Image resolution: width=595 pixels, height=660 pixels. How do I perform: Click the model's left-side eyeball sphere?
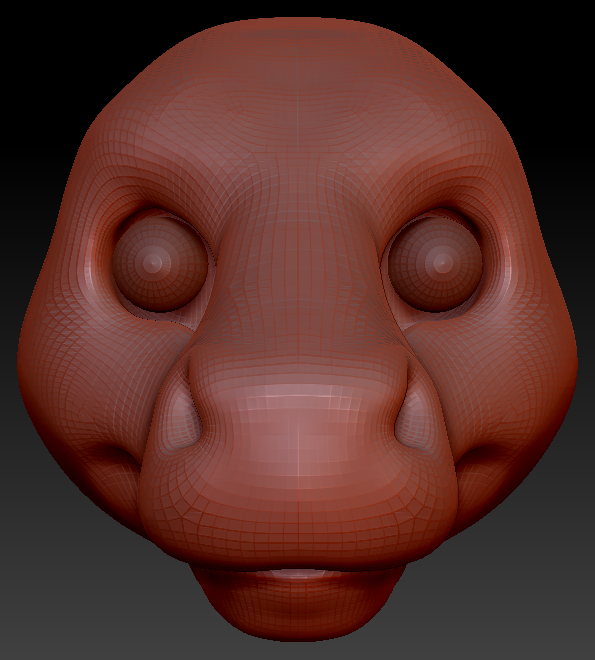click(x=160, y=264)
